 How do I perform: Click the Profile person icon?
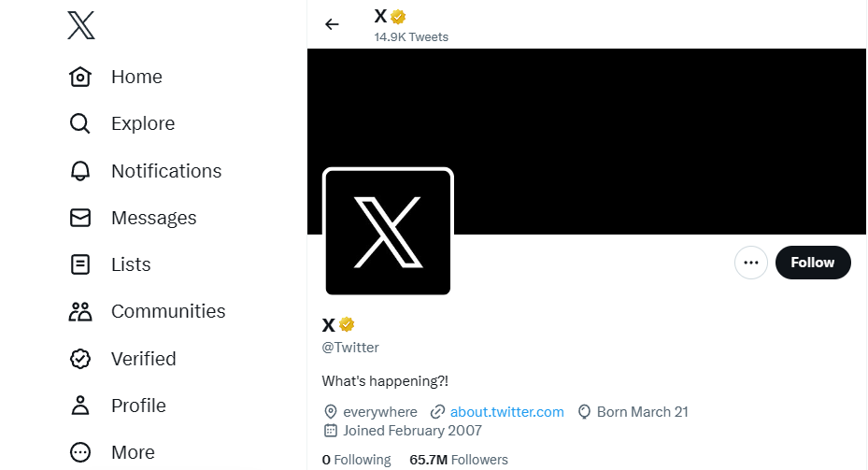point(80,406)
